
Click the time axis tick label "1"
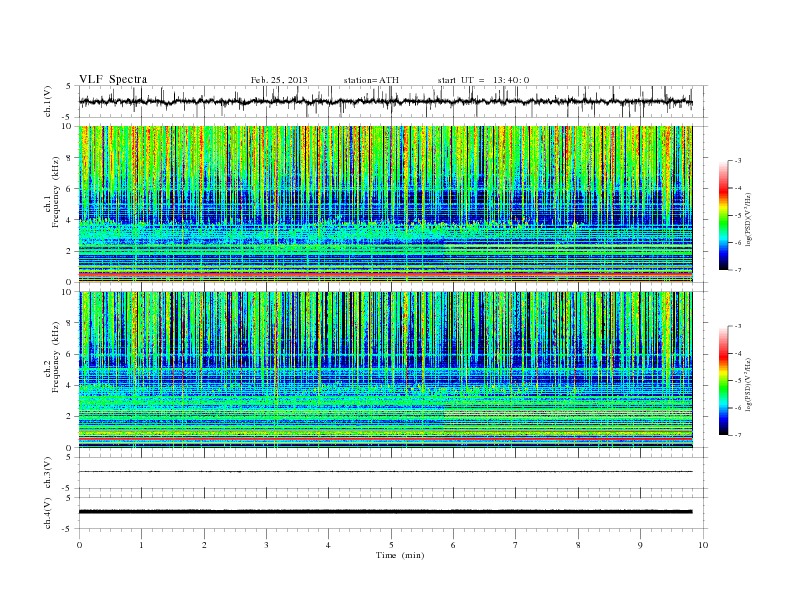(x=141, y=545)
